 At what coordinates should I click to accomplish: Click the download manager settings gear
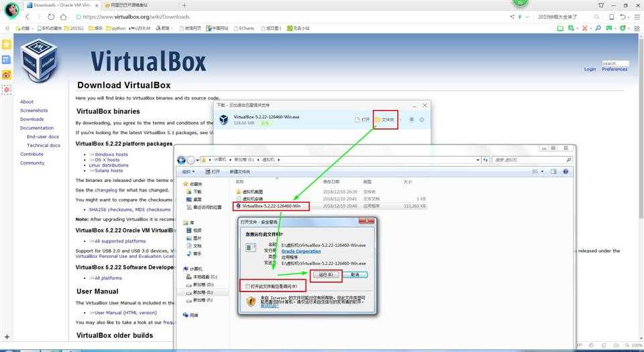click(422, 120)
